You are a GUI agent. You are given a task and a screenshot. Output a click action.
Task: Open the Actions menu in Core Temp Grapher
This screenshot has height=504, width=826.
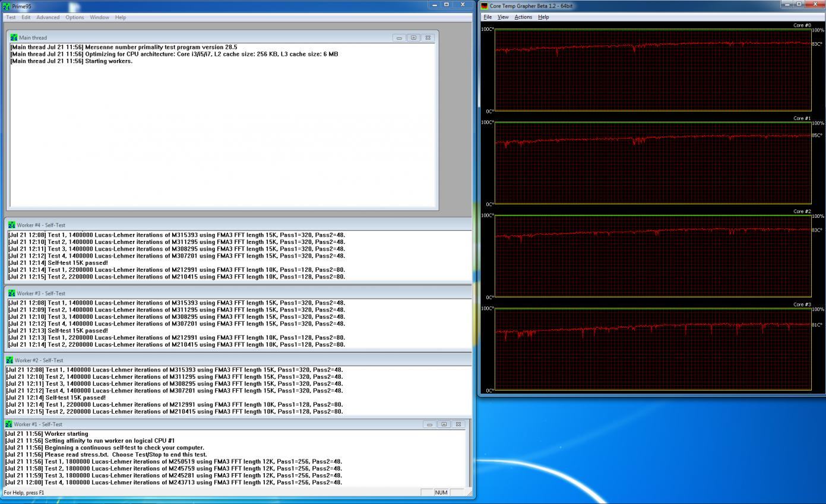523,17
